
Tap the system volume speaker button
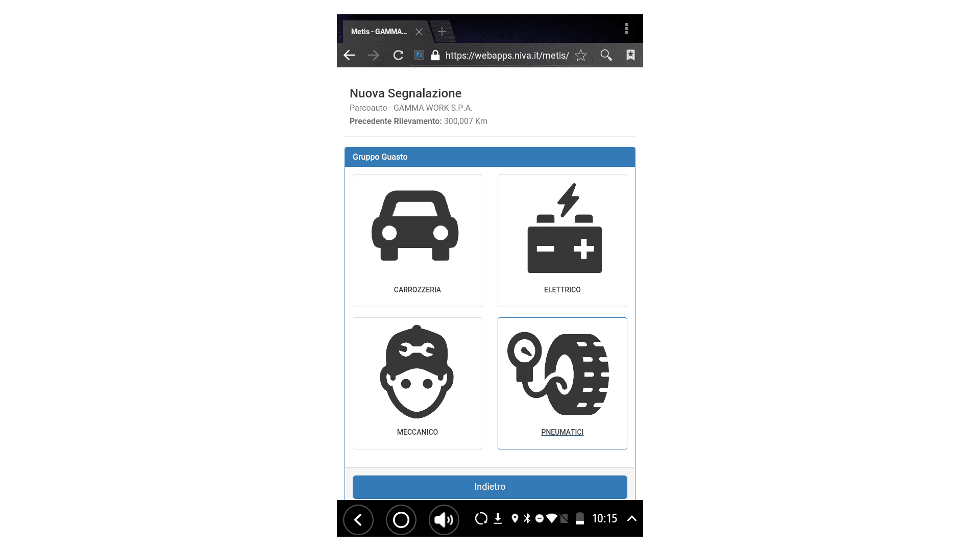[444, 519]
